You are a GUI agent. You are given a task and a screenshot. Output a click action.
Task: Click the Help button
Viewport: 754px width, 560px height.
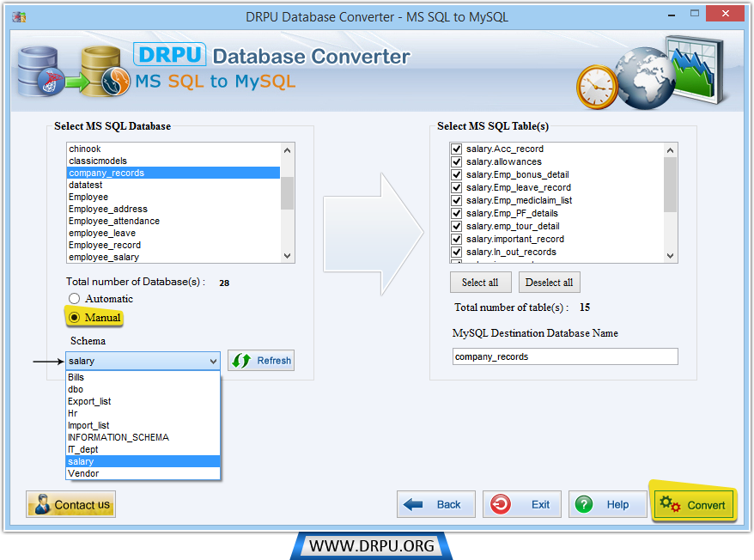pyautogui.click(x=608, y=504)
